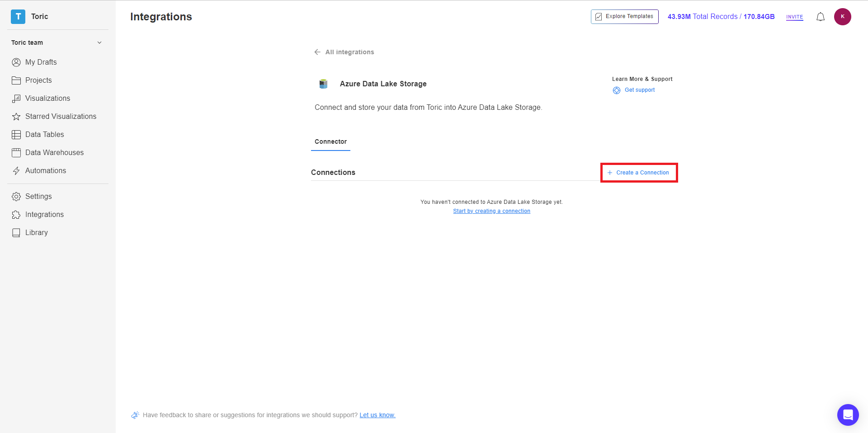The height and width of the screenshot is (433, 868).
Task: Click the Get support lifebuoy icon
Action: pos(617,90)
